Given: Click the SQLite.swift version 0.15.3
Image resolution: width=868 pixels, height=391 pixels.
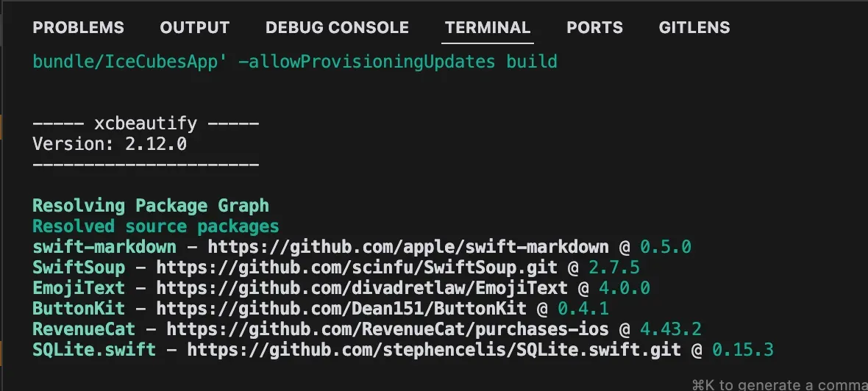Looking at the screenshot, I should pos(743,350).
